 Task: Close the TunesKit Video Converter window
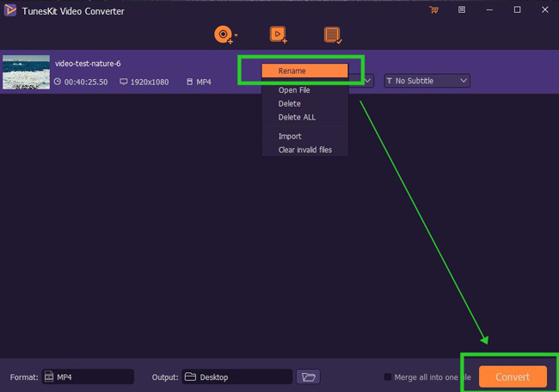(x=544, y=10)
